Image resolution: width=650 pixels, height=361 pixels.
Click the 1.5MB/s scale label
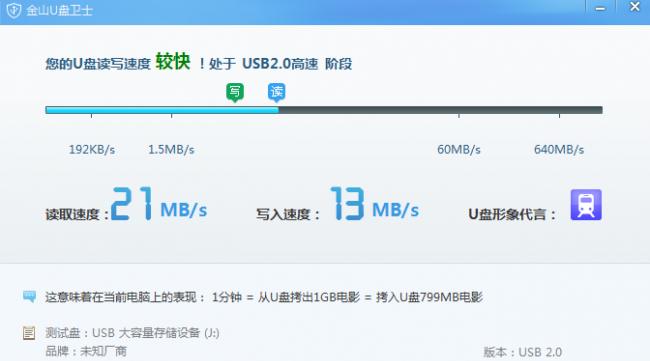point(171,150)
